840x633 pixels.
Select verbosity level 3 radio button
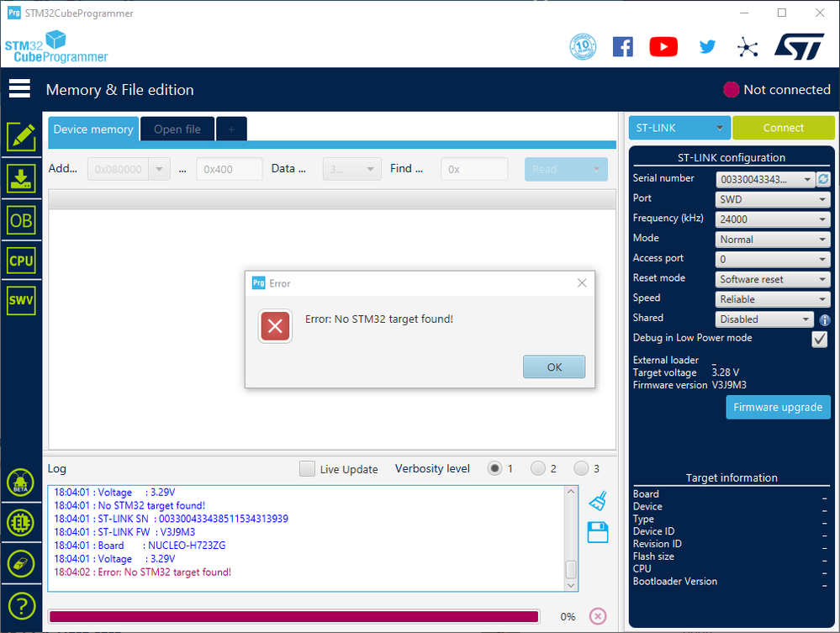(x=581, y=468)
